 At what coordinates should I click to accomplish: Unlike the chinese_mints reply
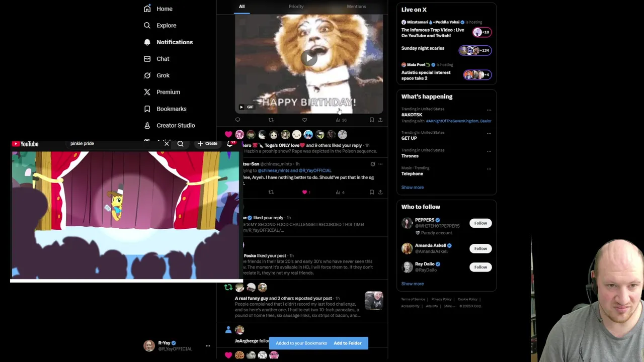[305, 192]
